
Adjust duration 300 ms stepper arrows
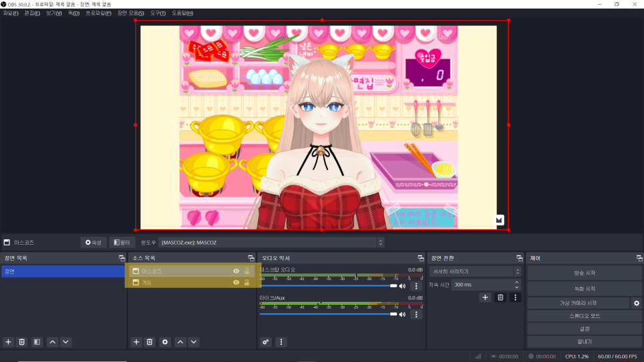(517, 285)
